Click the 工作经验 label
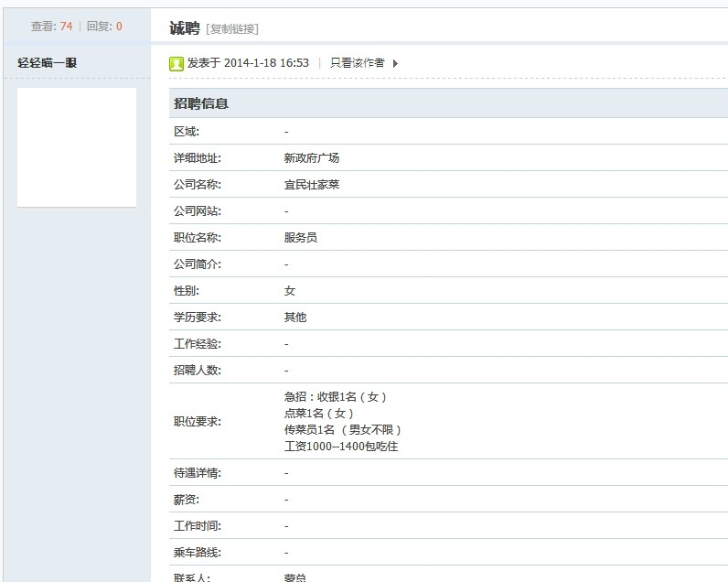728x582 pixels. (198, 344)
